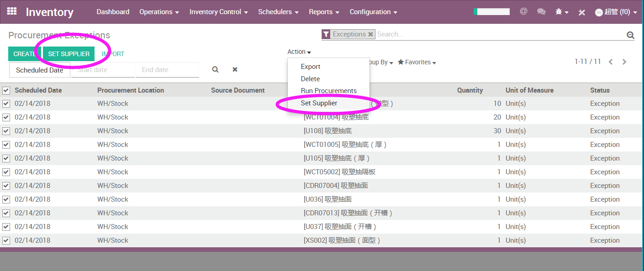
Task: Remove the Exceptions filter tag
Action: point(370,34)
